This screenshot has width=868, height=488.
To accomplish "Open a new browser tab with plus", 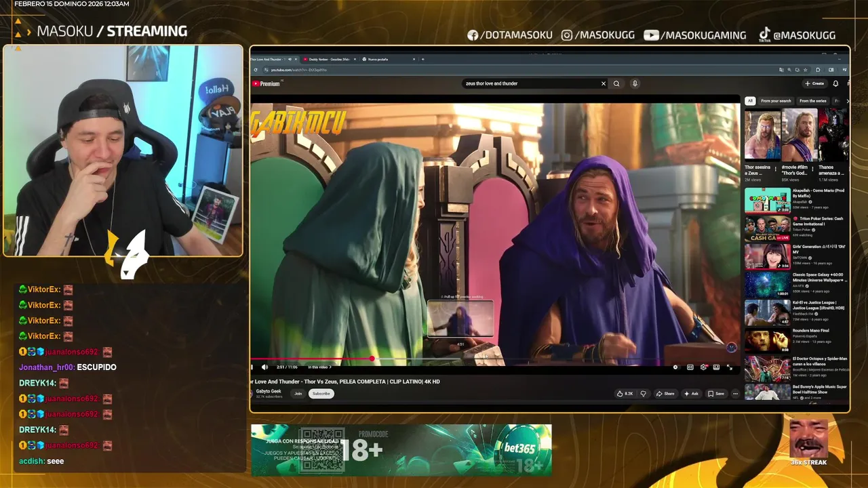I will coord(423,59).
